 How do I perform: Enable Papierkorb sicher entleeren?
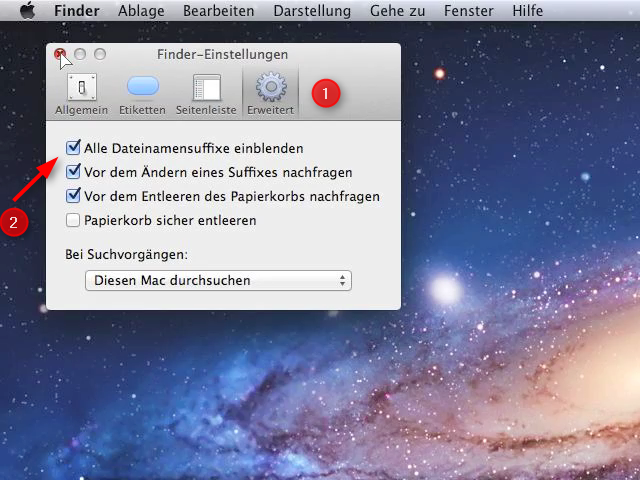coord(73,220)
